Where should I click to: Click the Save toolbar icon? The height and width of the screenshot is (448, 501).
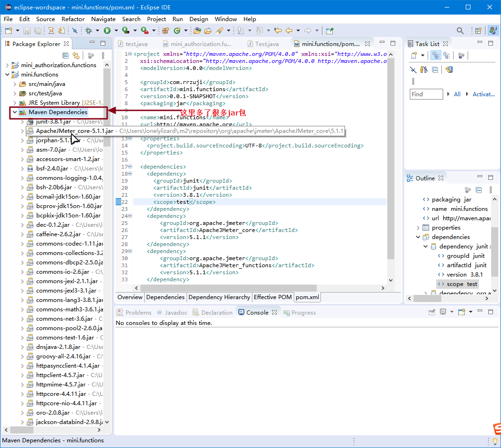pos(27,31)
